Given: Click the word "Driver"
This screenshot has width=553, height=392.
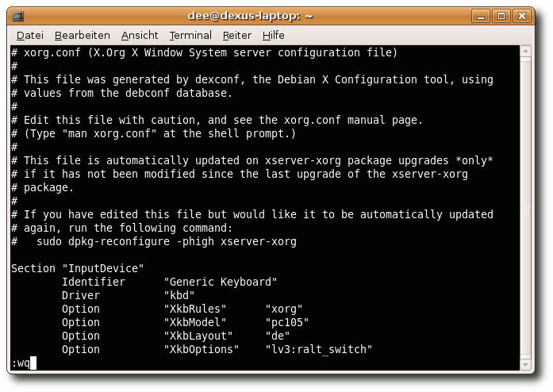Looking at the screenshot, I should (81, 295).
